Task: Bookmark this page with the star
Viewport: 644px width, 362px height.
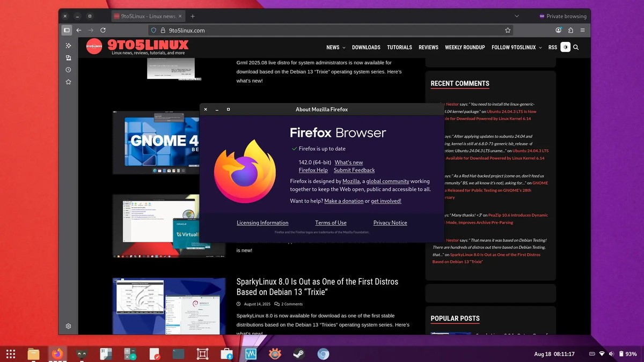Action: tap(507, 31)
